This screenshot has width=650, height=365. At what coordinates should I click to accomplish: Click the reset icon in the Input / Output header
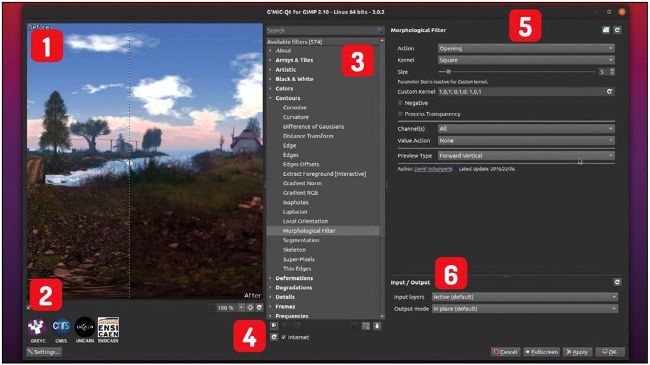click(x=617, y=282)
